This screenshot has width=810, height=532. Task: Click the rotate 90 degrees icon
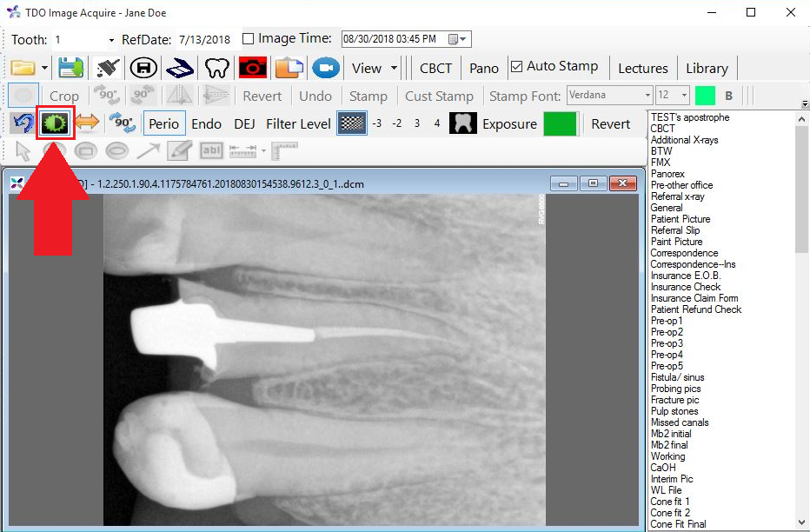tap(123, 123)
